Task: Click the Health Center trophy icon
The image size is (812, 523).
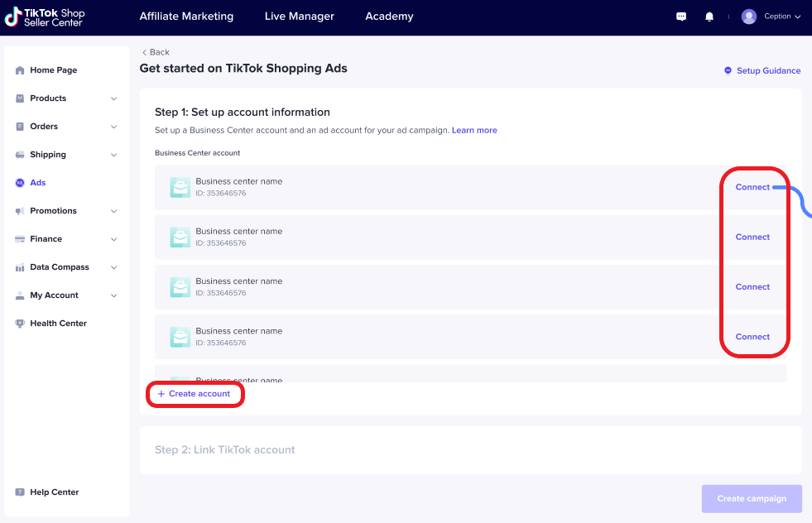Action: tap(20, 324)
